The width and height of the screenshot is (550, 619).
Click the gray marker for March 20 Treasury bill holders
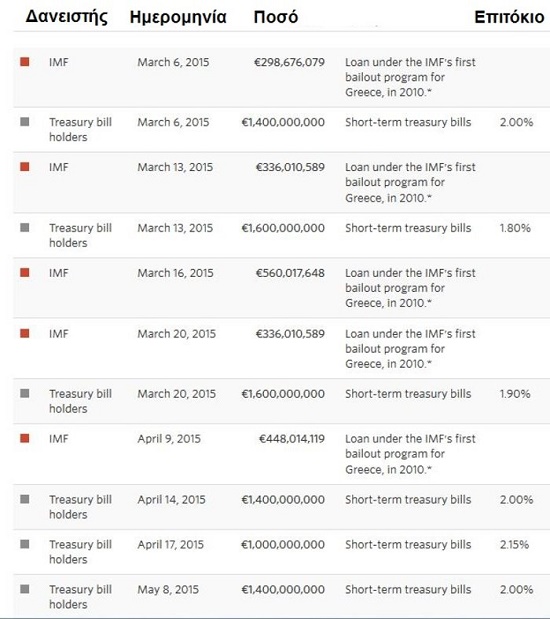coord(25,393)
